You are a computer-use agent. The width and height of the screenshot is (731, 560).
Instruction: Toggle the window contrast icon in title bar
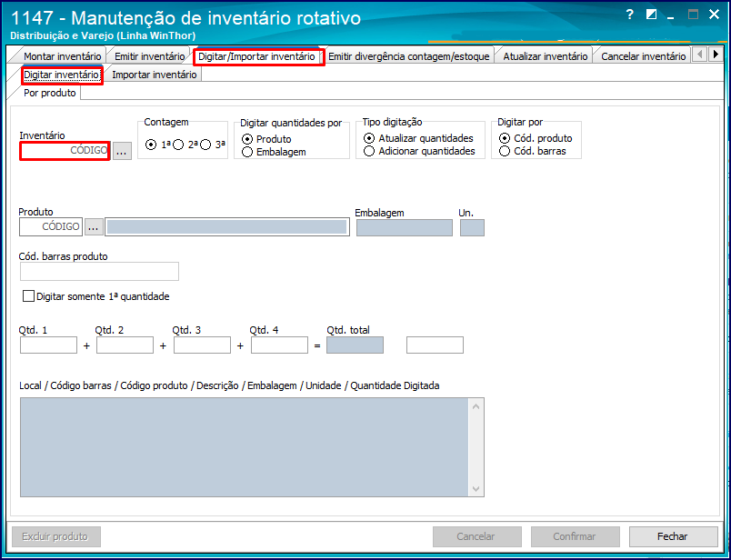click(651, 15)
